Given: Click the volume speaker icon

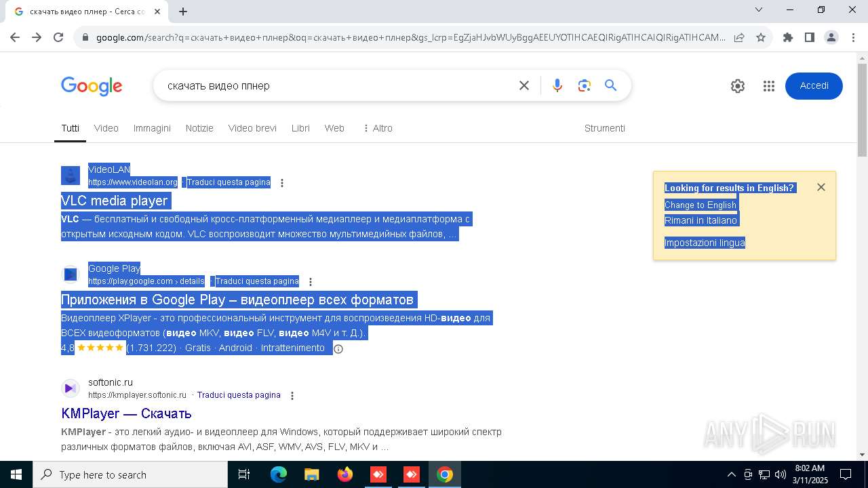Looking at the screenshot, I should pyautogui.click(x=781, y=474).
